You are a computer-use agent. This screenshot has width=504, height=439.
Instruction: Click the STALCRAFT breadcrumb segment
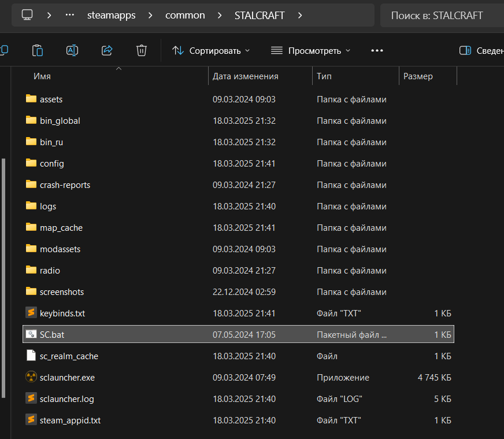click(260, 15)
